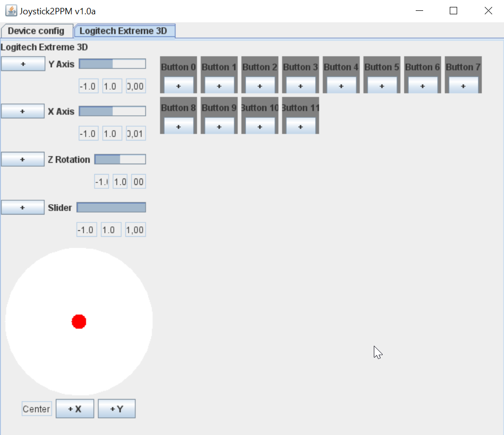Select the Z Rotation current value field

pyautogui.click(x=139, y=181)
